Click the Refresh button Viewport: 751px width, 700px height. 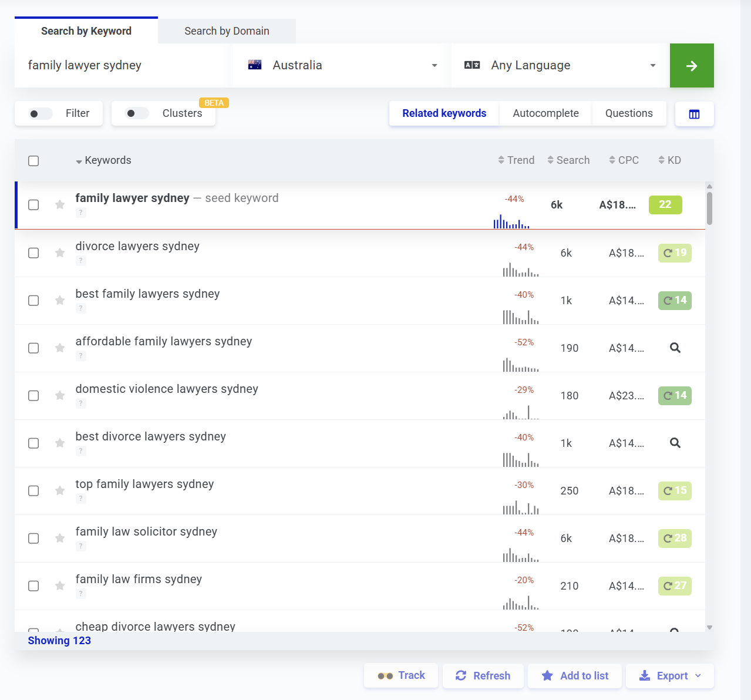click(483, 675)
